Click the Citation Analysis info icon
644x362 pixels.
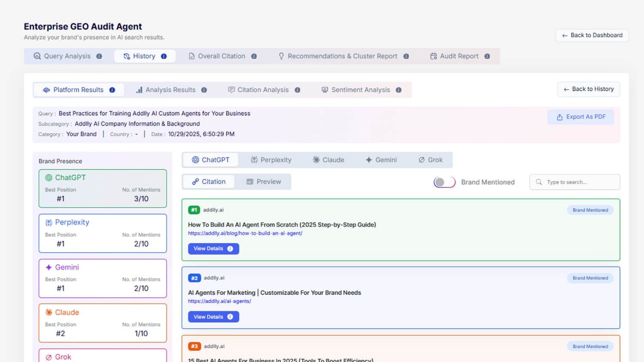click(297, 90)
